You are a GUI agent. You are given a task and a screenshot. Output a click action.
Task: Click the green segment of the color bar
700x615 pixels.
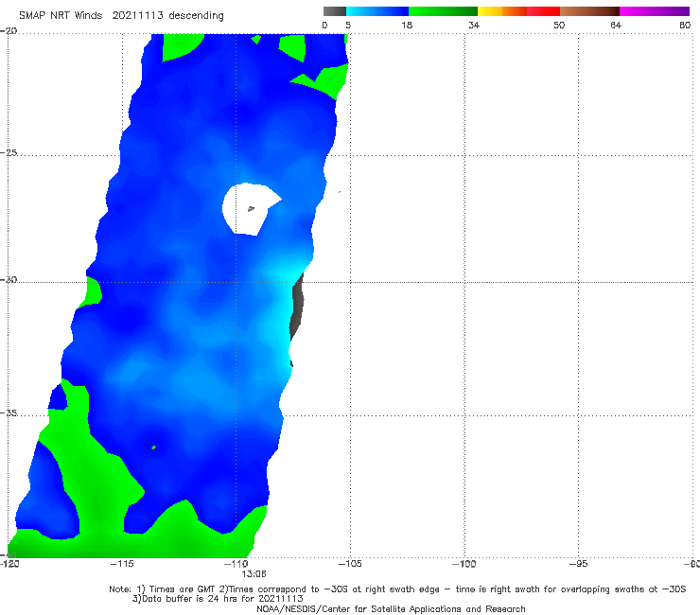[443, 11]
